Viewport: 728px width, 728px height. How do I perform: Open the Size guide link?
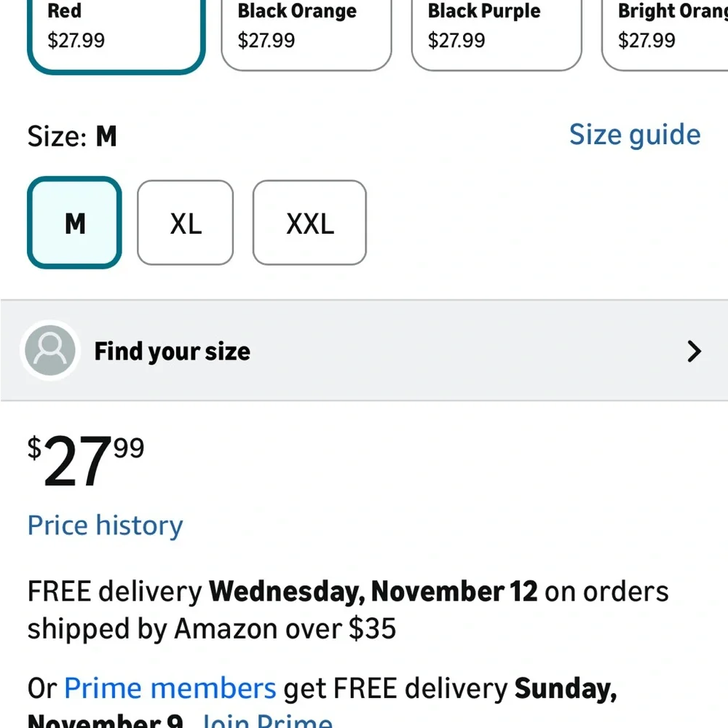point(634,135)
